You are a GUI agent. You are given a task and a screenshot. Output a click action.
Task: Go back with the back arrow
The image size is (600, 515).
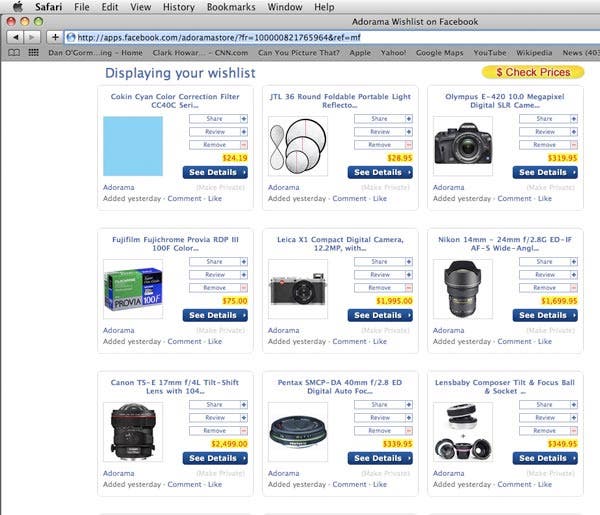pyautogui.click(x=15, y=37)
